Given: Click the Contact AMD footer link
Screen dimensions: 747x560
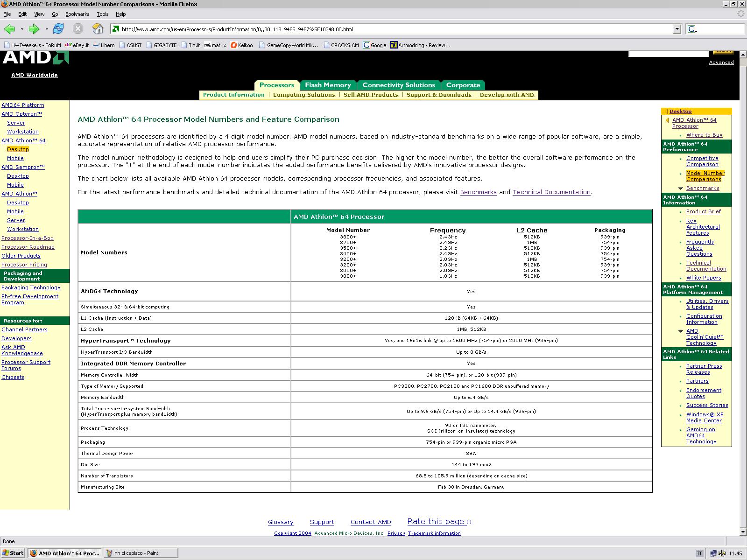Looking at the screenshot, I should click(371, 522).
